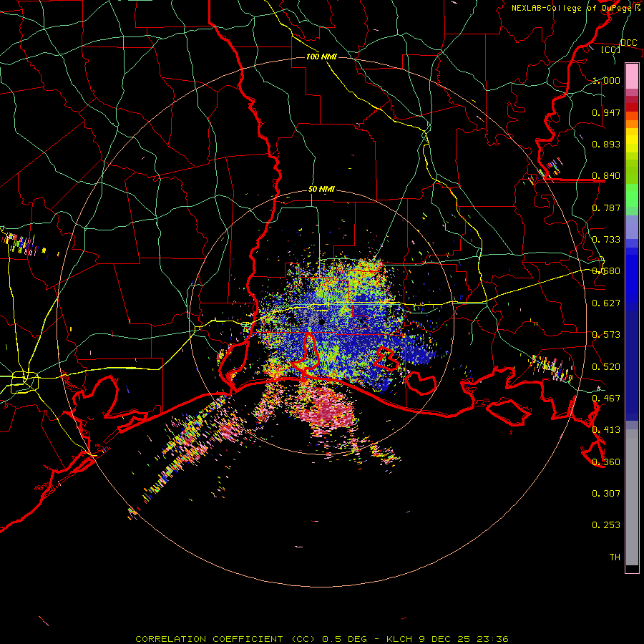Select the 0.520 legend value
This screenshot has height=644, width=644.
tap(606, 367)
